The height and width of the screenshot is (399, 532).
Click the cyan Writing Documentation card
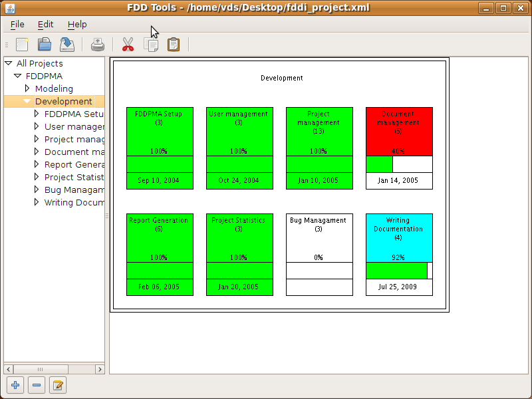click(x=399, y=255)
